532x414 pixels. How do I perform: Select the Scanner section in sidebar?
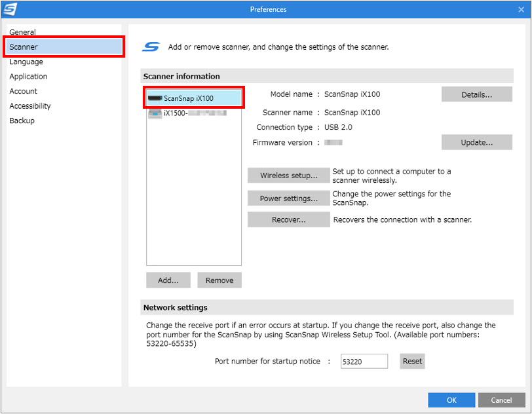click(64, 47)
